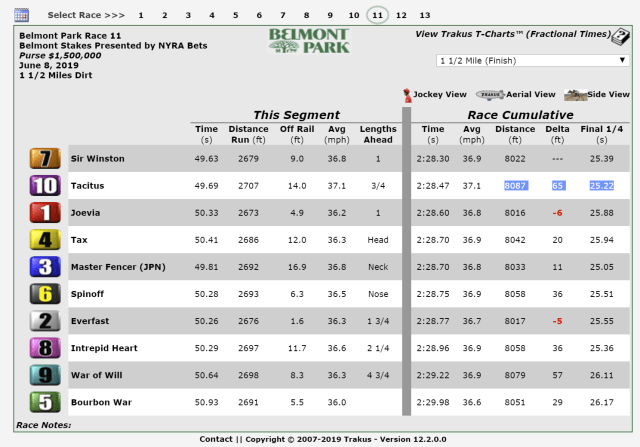Click War of Will lengths ahead 4 3/4
This screenshot has width=640, height=447.
pyautogui.click(x=378, y=375)
